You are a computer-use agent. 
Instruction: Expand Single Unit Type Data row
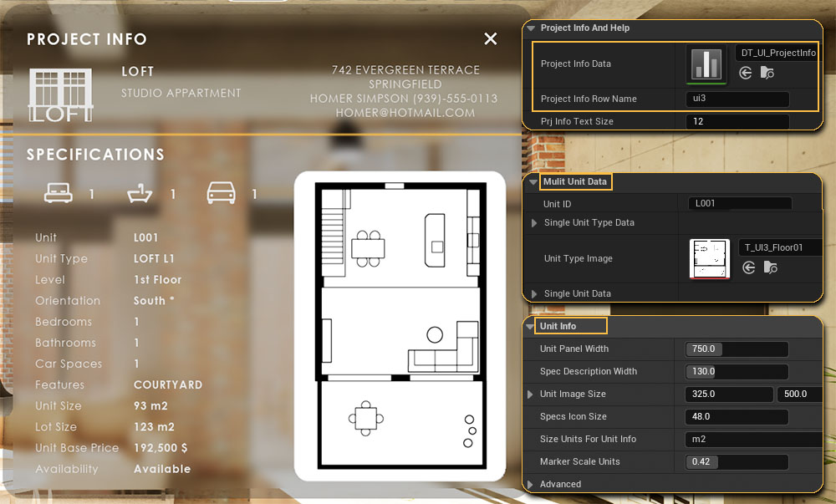tap(535, 223)
